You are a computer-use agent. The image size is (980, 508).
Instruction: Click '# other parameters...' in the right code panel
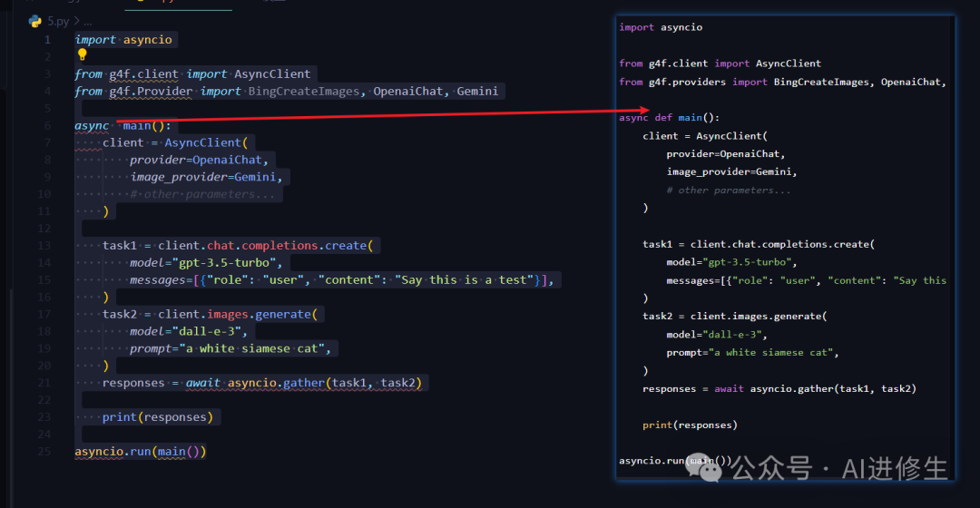[x=728, y=190]
